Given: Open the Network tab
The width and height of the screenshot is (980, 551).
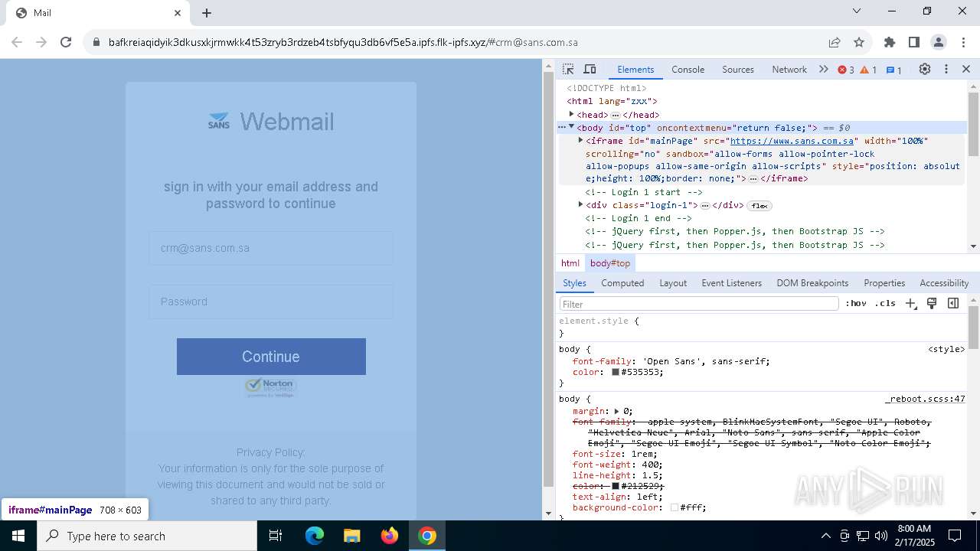Looking at the screenshot, I should tap(789, 70).
